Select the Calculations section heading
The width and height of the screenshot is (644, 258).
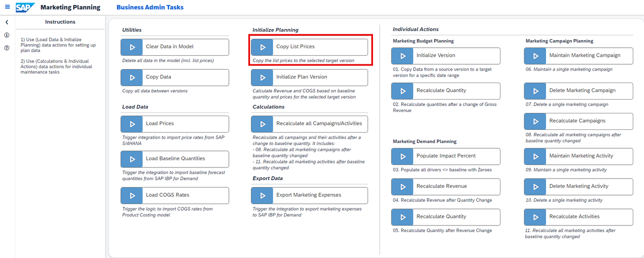click(268, 107)
